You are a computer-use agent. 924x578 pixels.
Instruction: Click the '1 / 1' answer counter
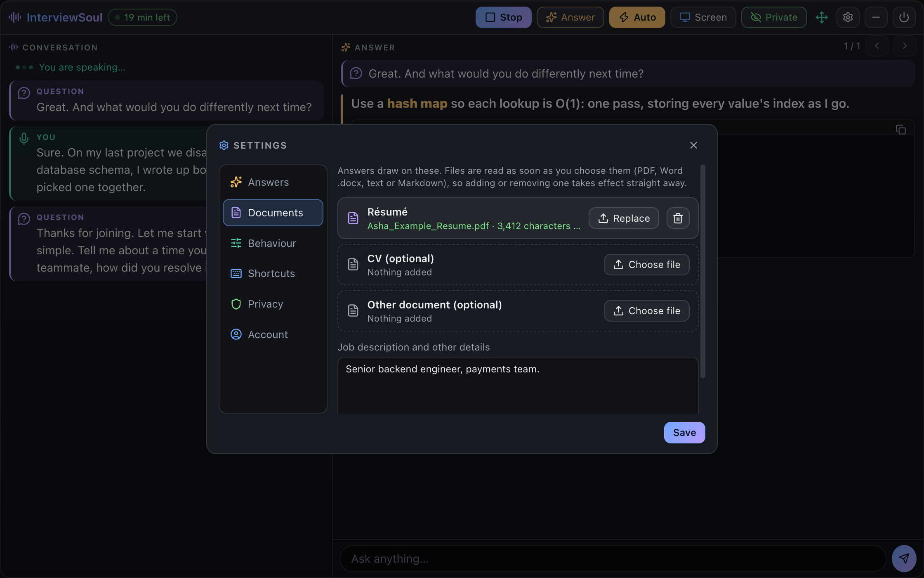pyautogui.click(x=852, y=46)
